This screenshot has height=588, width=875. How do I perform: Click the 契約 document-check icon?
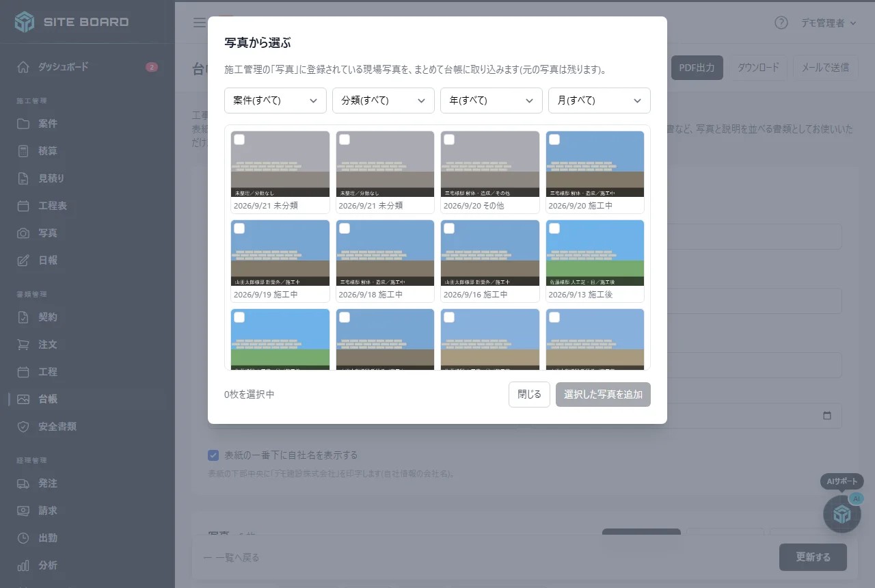click(x=23, y=317)
